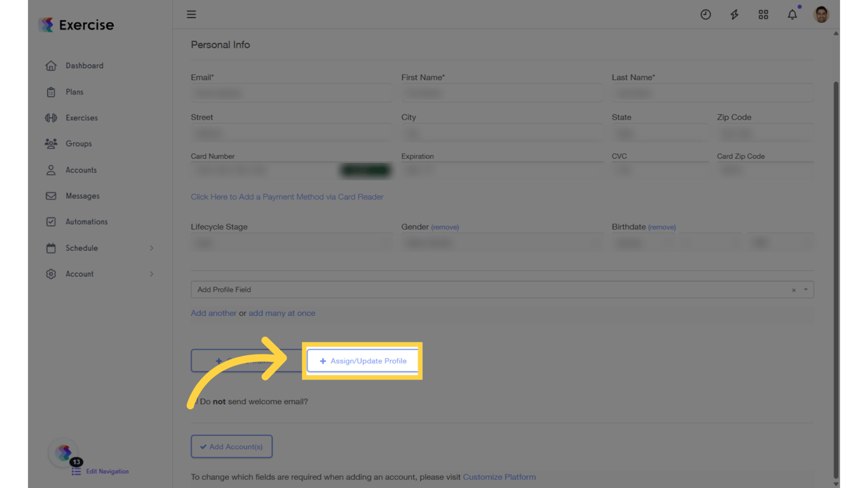Viewport: 868px width, 488px height.
Task: Open the Messages envelope icon
Action: [51, 196]
